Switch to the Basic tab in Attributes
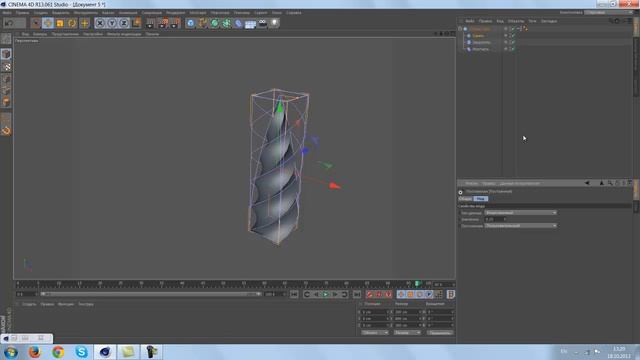Screen dimensions: 640x360 click(x=465, y=199)
